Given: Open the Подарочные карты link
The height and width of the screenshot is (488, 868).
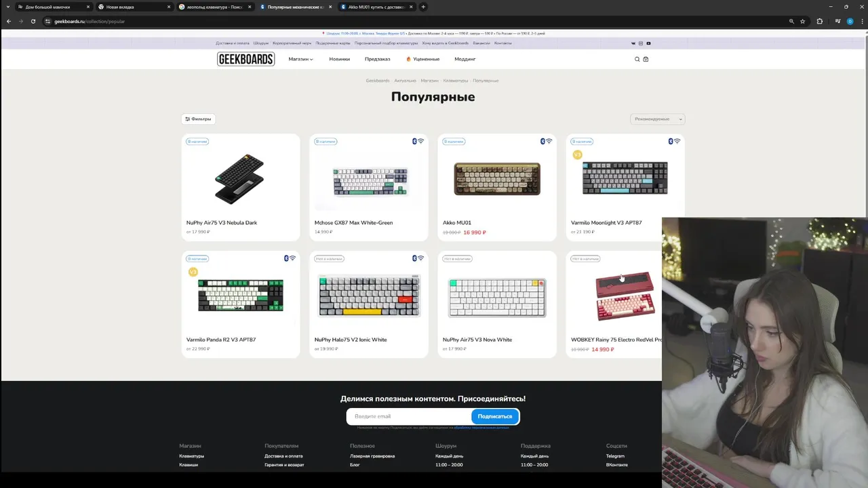Looking at the screenshot, I should pyautogui.click(x=333, y=43).
